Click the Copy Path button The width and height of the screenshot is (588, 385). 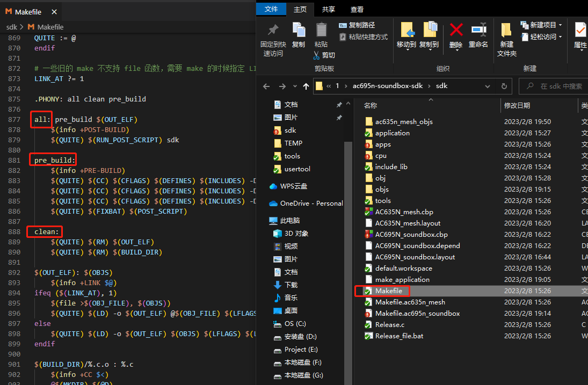pos(357,25)
